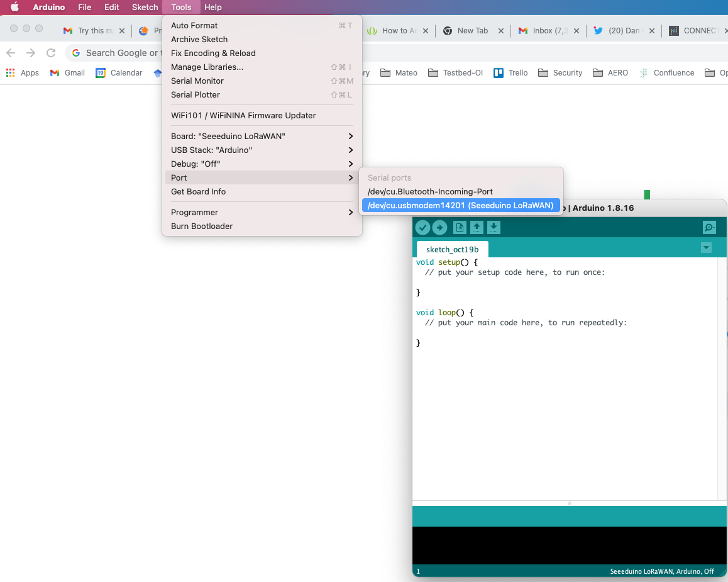The width and height of the screenshot is (728, 582).
Task: Click the Open sketch up-arrow icon
Action: (x=477, y=228)
